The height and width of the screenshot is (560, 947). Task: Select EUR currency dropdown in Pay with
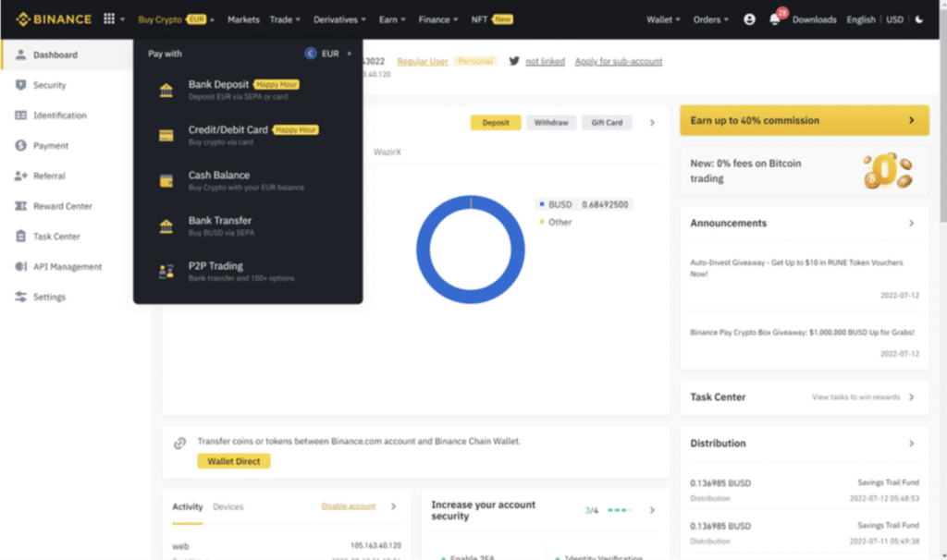pos(328,54)
